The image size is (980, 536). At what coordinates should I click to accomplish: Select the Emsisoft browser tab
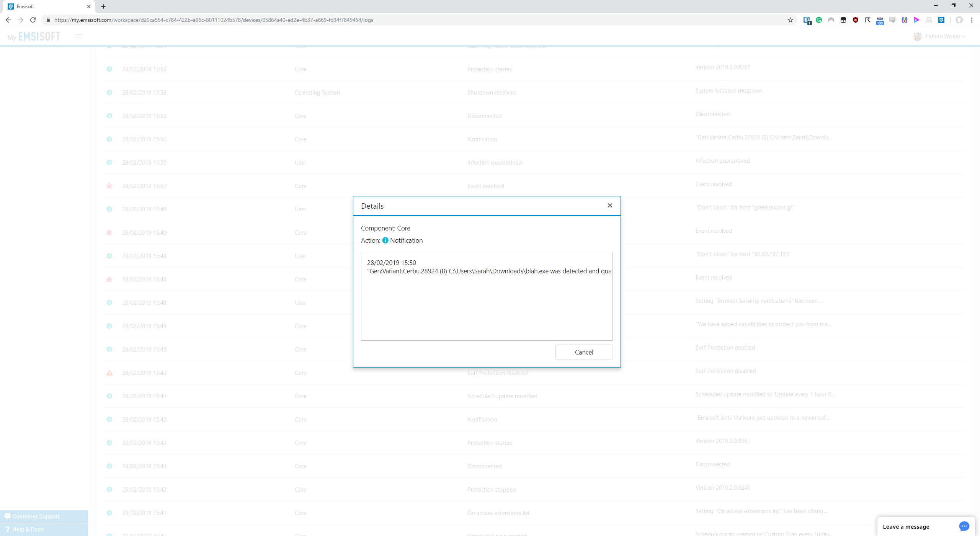46,7
